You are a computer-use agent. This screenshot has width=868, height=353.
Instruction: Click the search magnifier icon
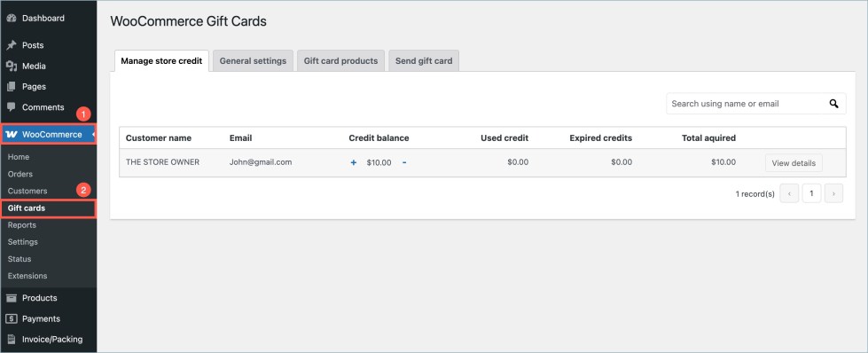pos(833,104)
